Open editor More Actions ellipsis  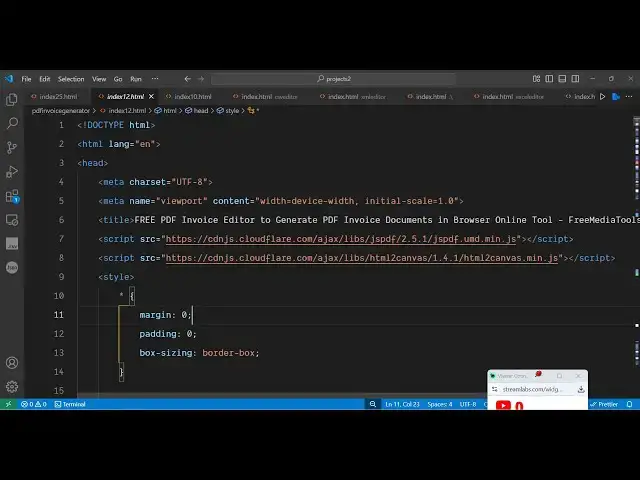click(x=629, y=97)
